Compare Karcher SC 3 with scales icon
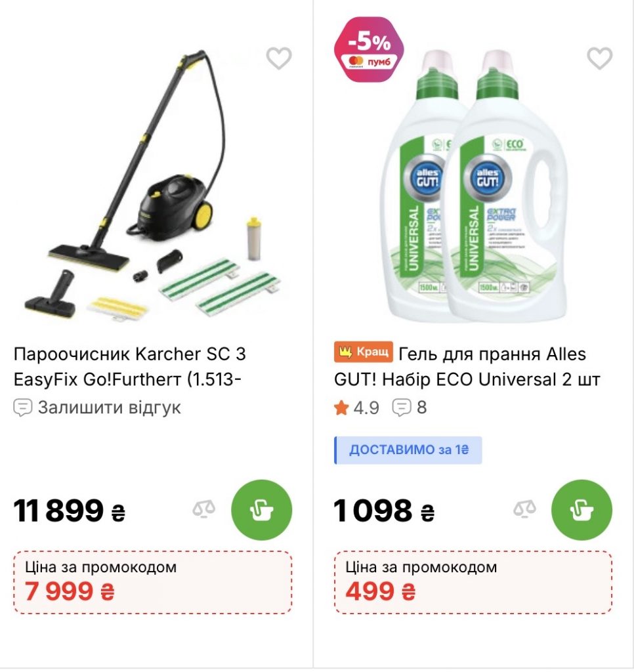The width and height of the screenshot is (634, 672). pyautogui.click(x=203, y=509)
